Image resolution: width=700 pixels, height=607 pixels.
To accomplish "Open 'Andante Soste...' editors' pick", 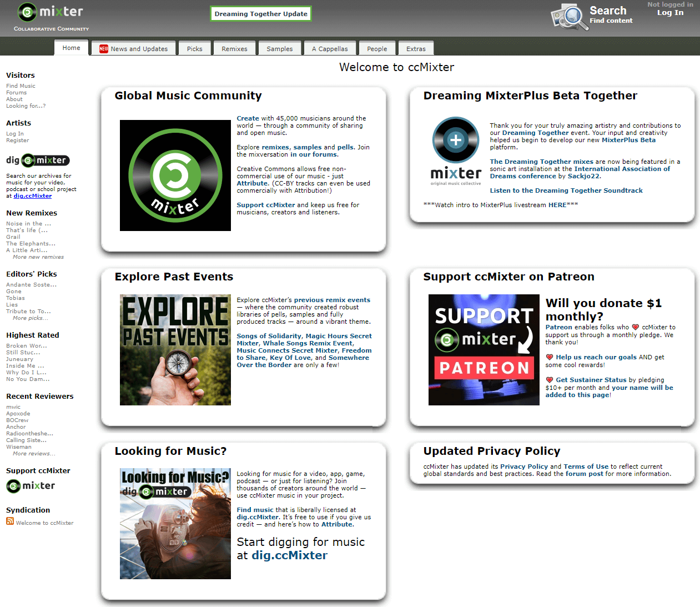I will 31,285.
